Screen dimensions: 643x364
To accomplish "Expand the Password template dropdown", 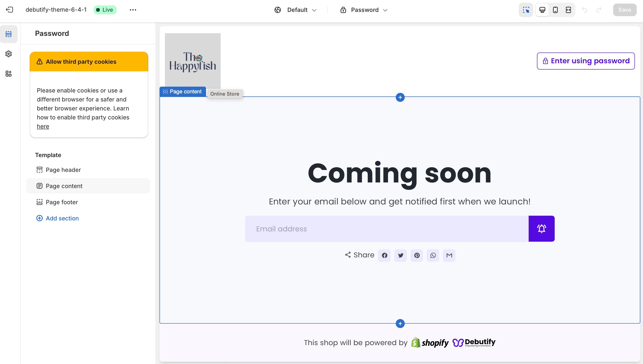I will (x=364, y=10).
